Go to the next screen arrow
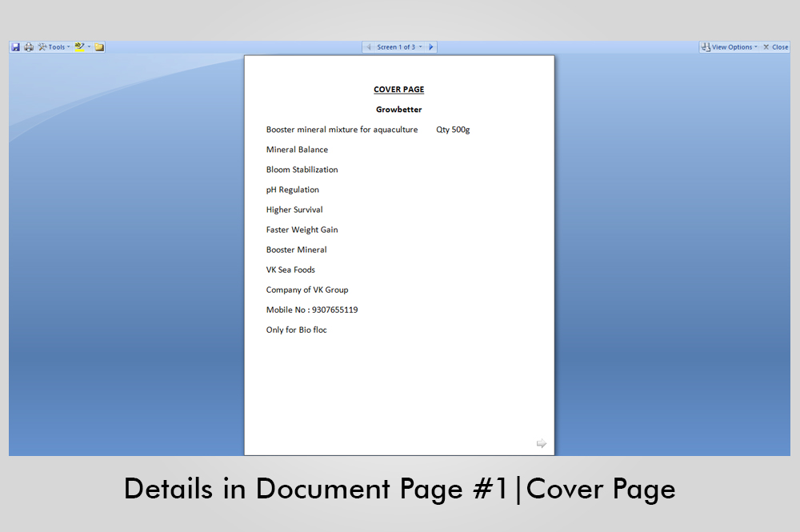This screenshot has width=800, height=532. pyautogui.click(x=431, y=47)
